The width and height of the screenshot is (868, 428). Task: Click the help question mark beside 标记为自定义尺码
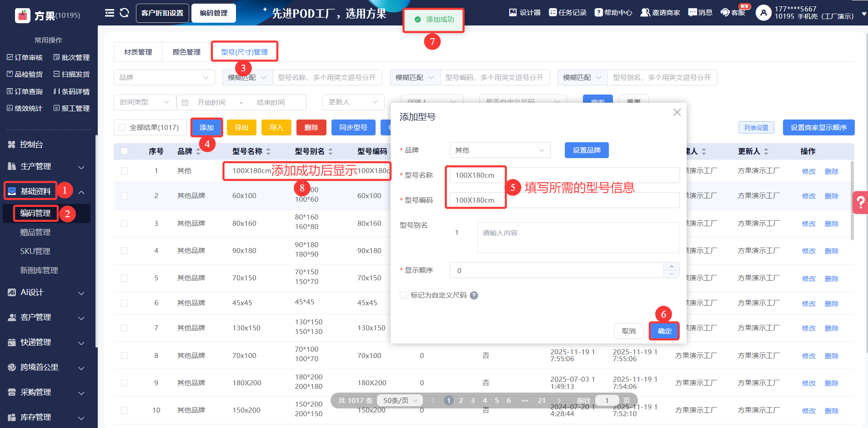point(474,295)
